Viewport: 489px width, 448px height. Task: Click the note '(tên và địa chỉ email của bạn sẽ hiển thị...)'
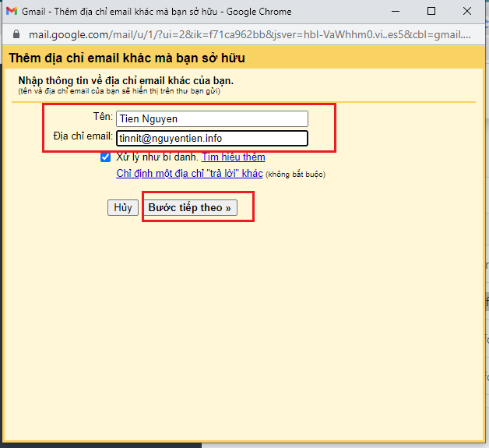click(119, 91)
